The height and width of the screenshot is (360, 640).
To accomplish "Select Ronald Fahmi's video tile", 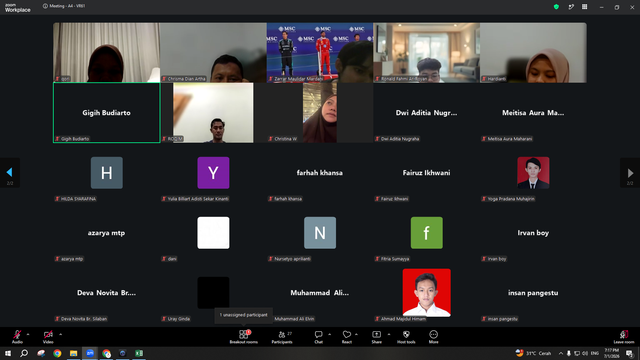I will click(x=427, y=53).
